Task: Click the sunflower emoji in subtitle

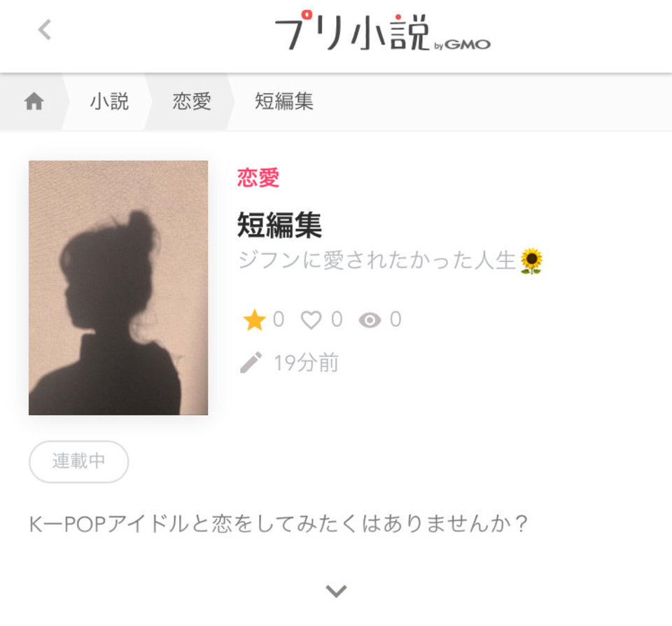Action: (x=531, y=260)
